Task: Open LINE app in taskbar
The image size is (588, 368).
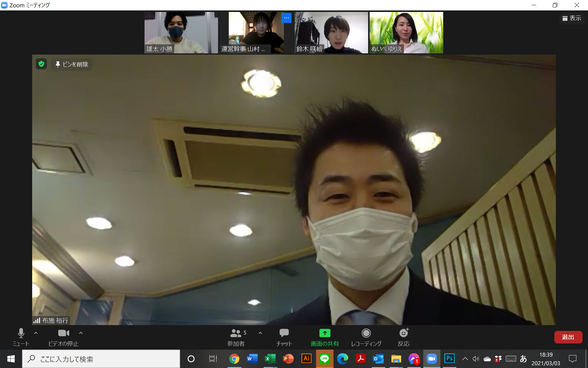Action: (x=324, y=358)
